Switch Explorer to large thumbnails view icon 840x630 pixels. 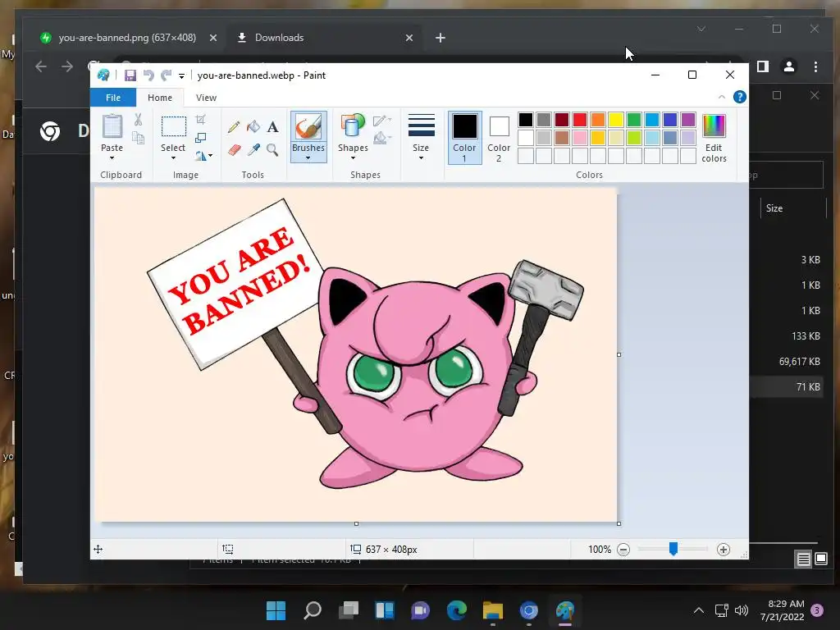(820, 559)
